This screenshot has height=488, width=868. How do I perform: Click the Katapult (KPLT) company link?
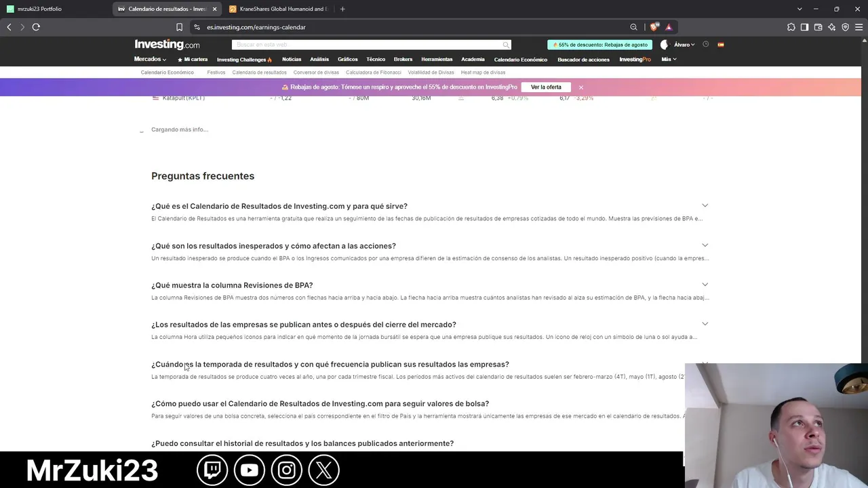pyautogui.click(x=184, y=98)
